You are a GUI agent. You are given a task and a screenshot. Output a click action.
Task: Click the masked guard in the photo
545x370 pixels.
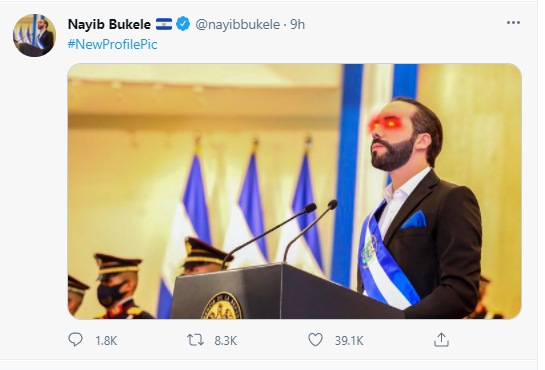pyautogui.click(x=118, y=286)
